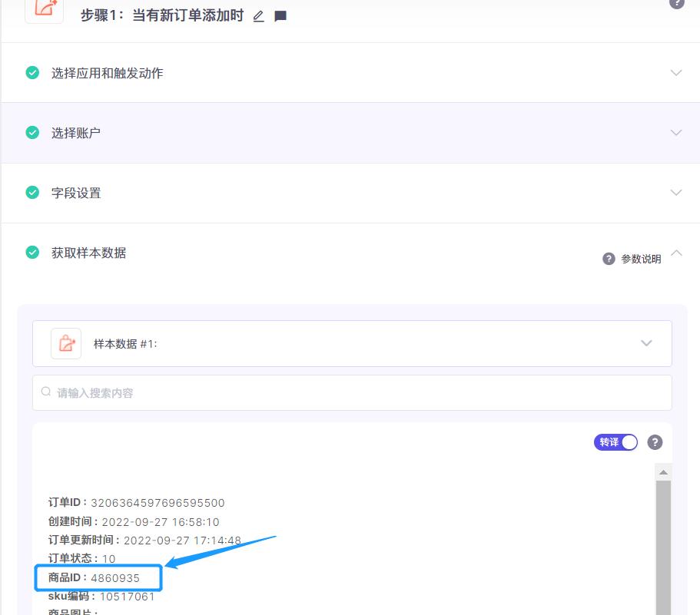Click the 订单ID row in the sample data

coord(136,503)
